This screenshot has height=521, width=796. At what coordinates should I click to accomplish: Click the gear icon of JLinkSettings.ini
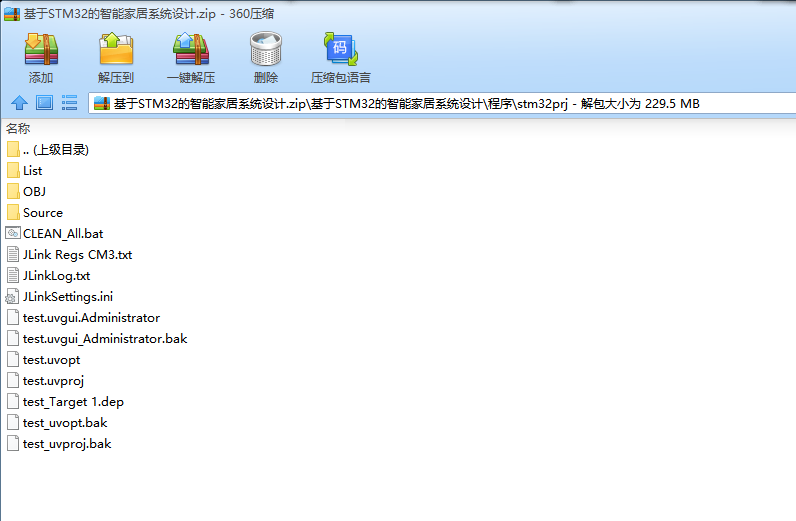[12, 297]
